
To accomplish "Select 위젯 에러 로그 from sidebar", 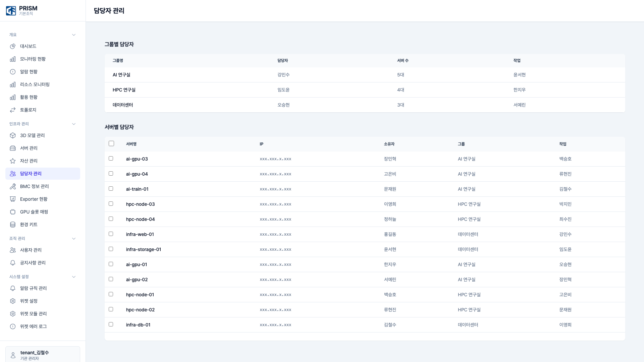I will [43, 326].
